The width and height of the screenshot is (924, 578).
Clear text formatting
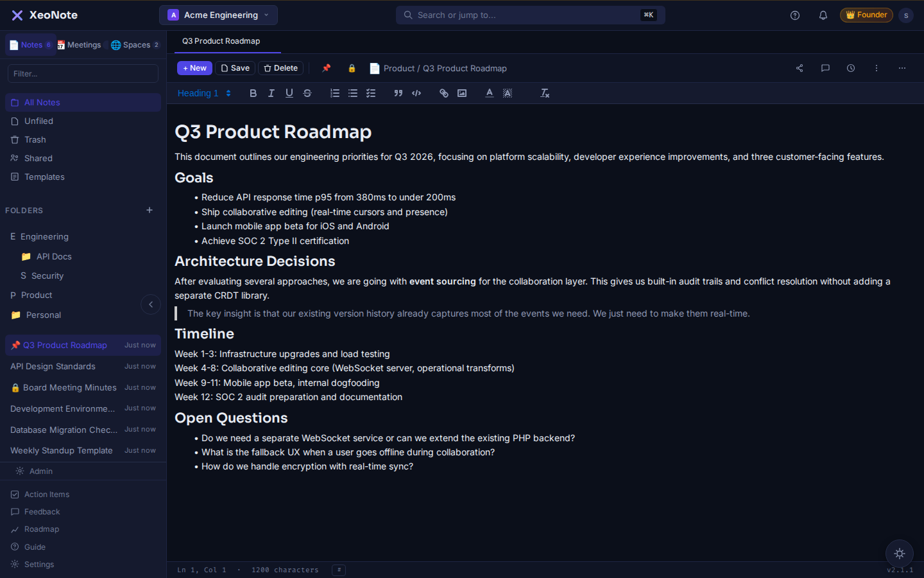tap(545, 93)
